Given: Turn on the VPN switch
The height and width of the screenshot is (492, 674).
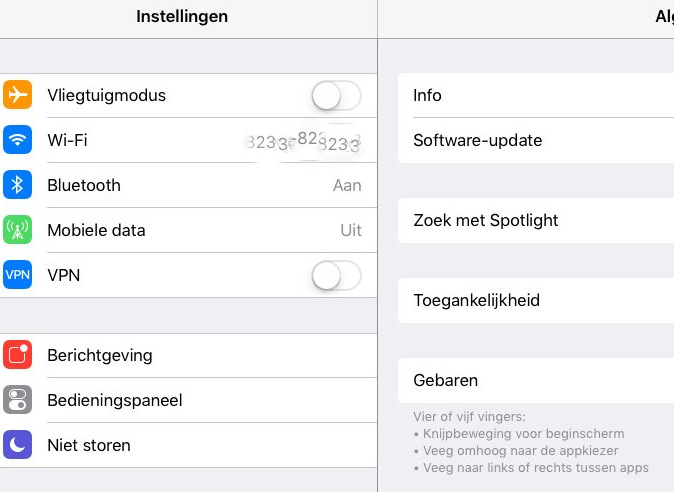Looking at the screenshot, I should coord(336,275).
